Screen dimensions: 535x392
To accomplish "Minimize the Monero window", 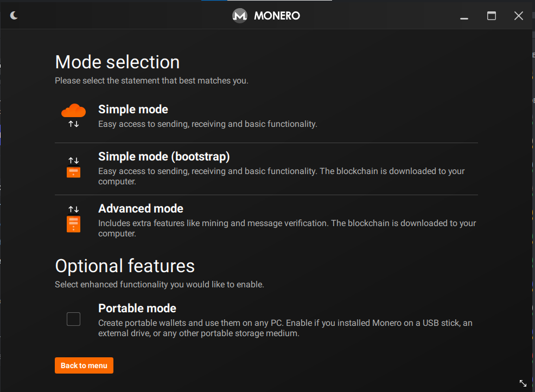I will [x=464, y=16].
